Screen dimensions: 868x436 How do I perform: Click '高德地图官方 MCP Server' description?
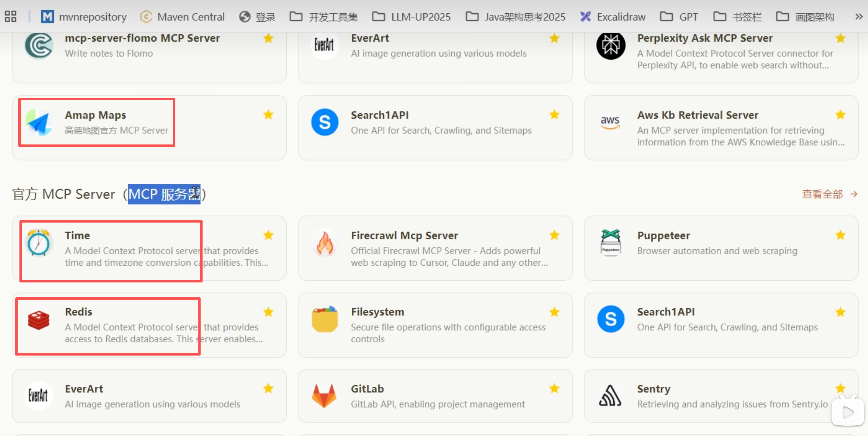coord(116,130)
